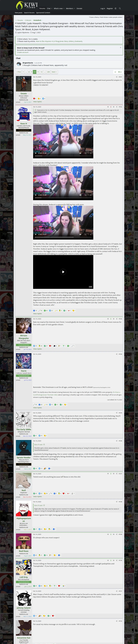Image resolution: width=138 pixels, height=644 pixels.
Task: Click the red award ribbon on post #182
Action: point(111,107)
